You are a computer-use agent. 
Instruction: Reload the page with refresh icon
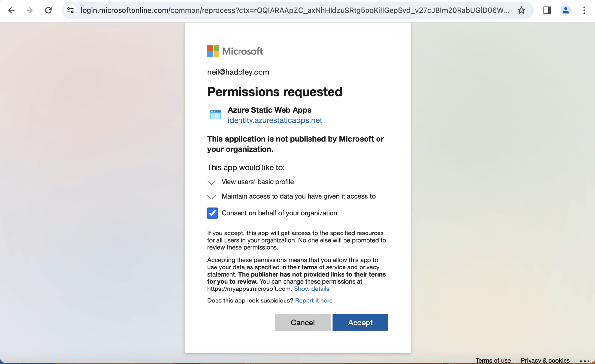pos(48,10)
